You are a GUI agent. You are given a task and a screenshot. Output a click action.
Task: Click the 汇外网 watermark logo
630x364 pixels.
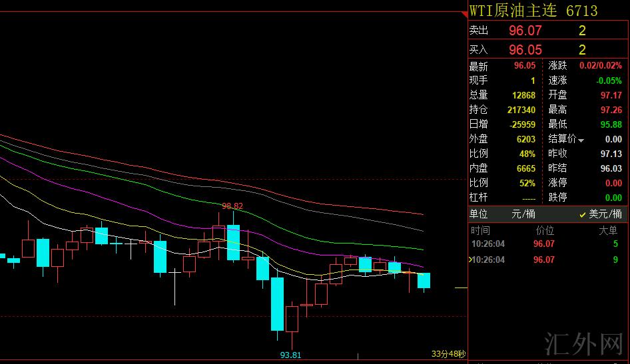tap(583, 343)
